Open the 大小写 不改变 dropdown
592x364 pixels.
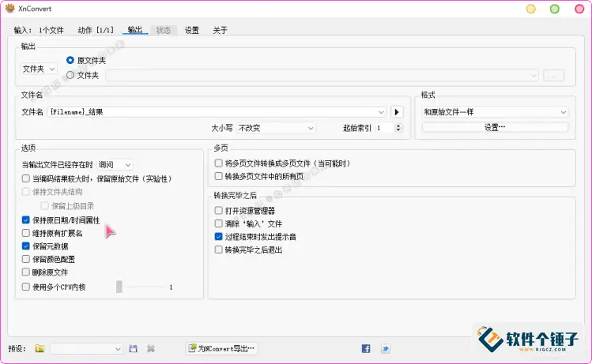point(276,128)
